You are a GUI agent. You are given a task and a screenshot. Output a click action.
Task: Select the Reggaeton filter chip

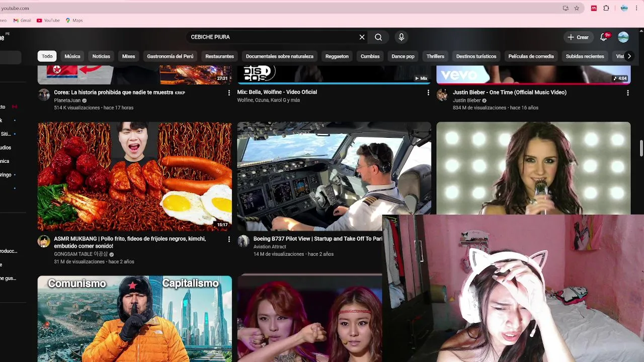point(337,56)
